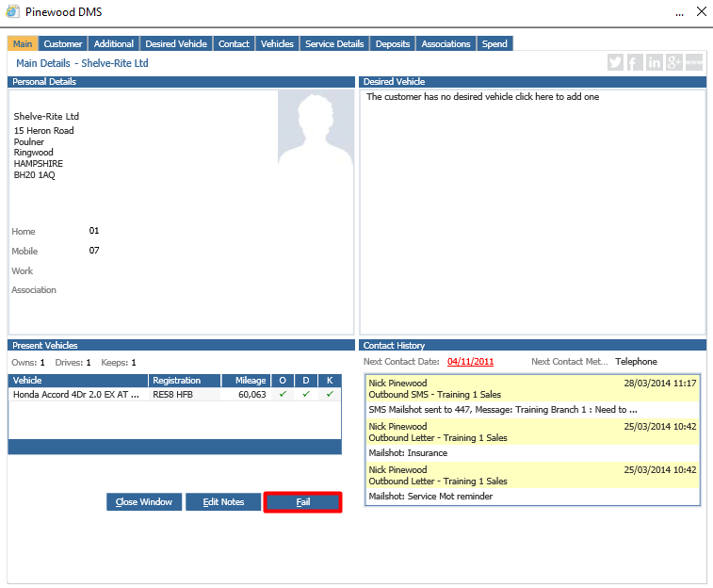Click the Present Vehicles section header
This screenshot has width=713, height=588.
pyautogui.click(x=181, y=345)
